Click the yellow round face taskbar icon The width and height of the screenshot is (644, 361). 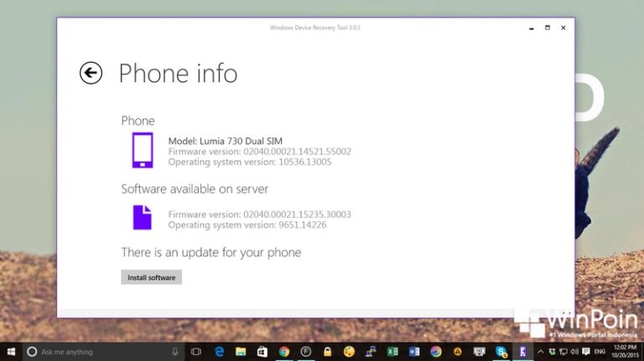[x=349, y=352]
